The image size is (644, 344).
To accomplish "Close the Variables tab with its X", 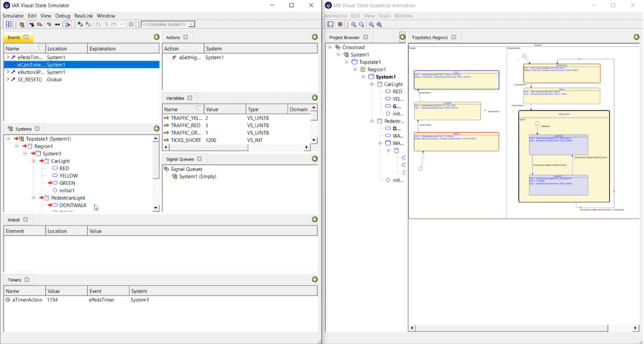I will click(x=190, y=98).
